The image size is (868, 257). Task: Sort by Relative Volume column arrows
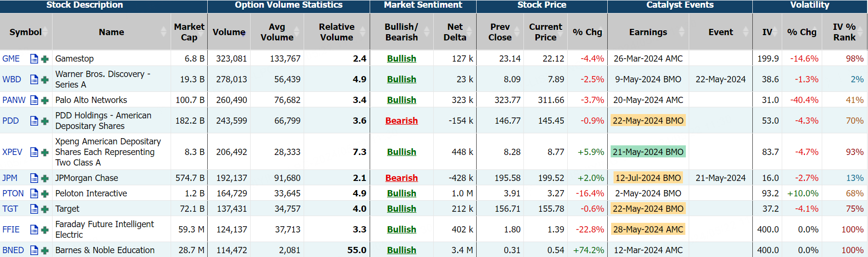pos(363,32)
